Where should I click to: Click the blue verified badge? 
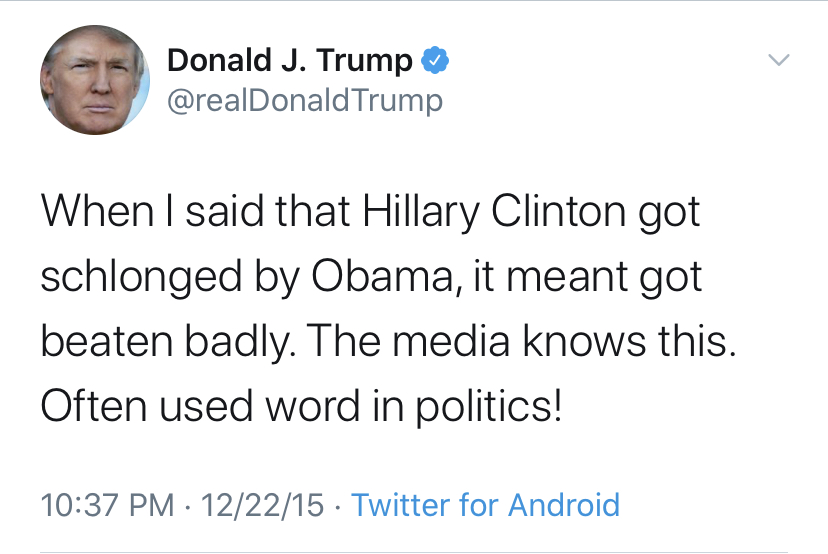coord(433,61)
